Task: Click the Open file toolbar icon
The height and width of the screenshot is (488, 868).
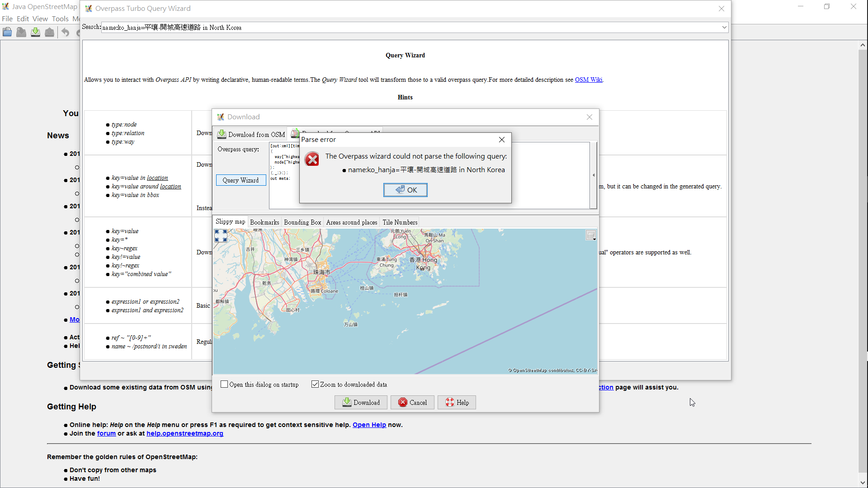Action: 7,32
